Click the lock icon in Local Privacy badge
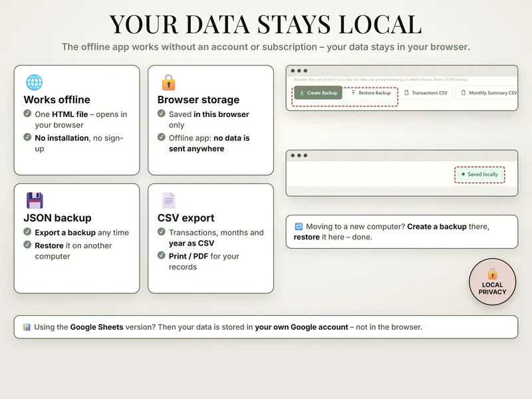The image size is (532, 399). [x=492, y=273]
